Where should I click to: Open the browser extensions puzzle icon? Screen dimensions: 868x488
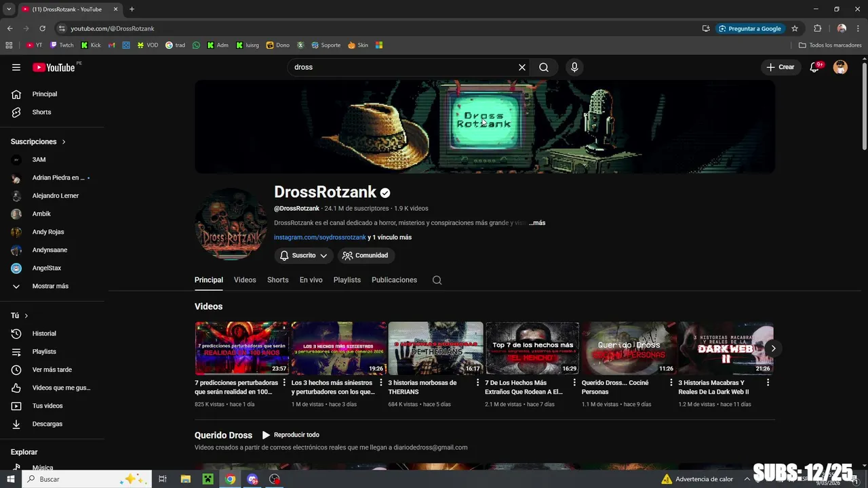pos(817,28)
